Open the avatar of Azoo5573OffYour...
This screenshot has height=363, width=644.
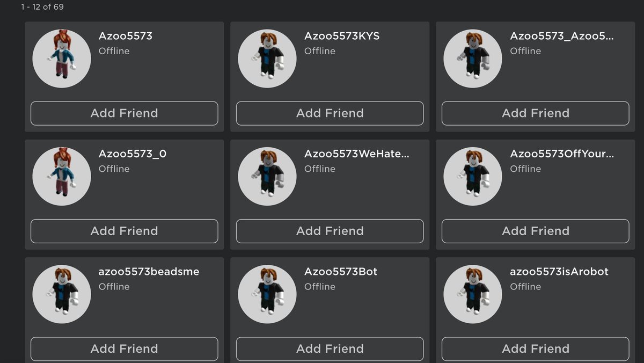pos(473,176)
